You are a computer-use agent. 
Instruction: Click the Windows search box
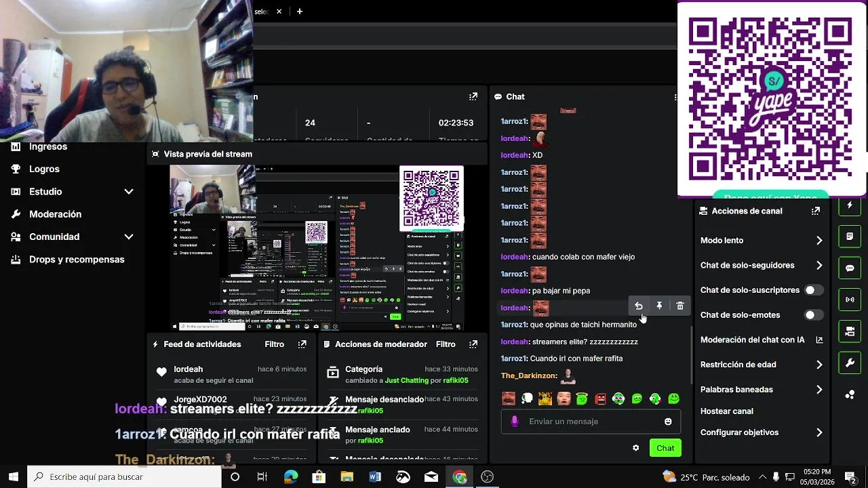pyautogui.click(x=124, y=477)
